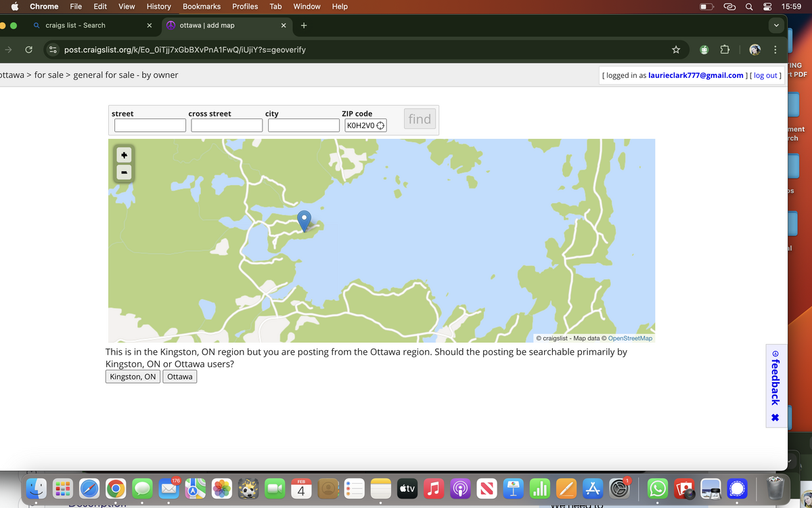The width and height of the screenshot is (812, 508).
Task: Focus the street input field
Action: [x=150, y=125]
